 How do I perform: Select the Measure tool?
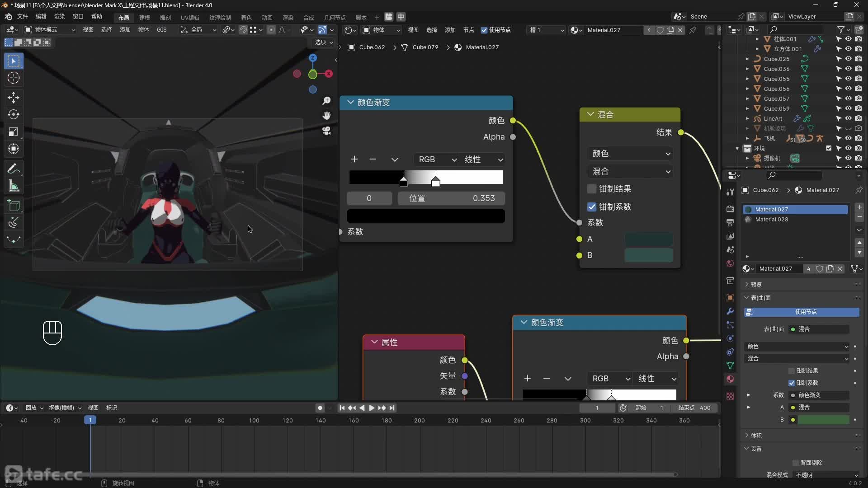(14, 186)
